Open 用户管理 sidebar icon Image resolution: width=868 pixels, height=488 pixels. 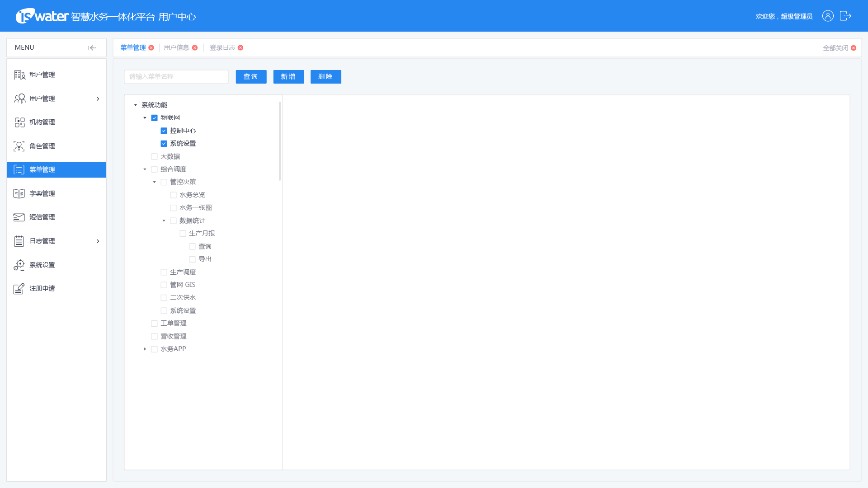(x=19, y=99)
